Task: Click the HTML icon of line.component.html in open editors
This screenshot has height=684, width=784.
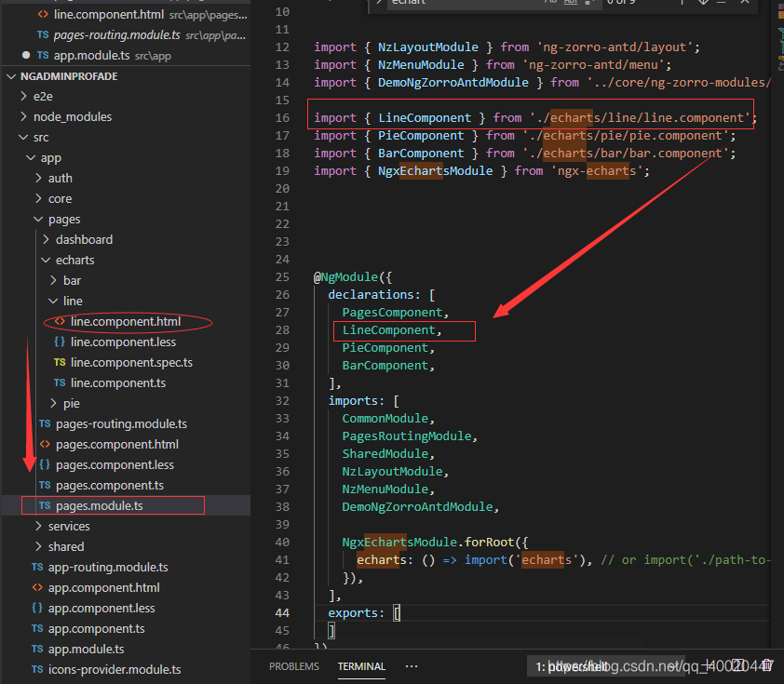Action: [x=43, y=15]
